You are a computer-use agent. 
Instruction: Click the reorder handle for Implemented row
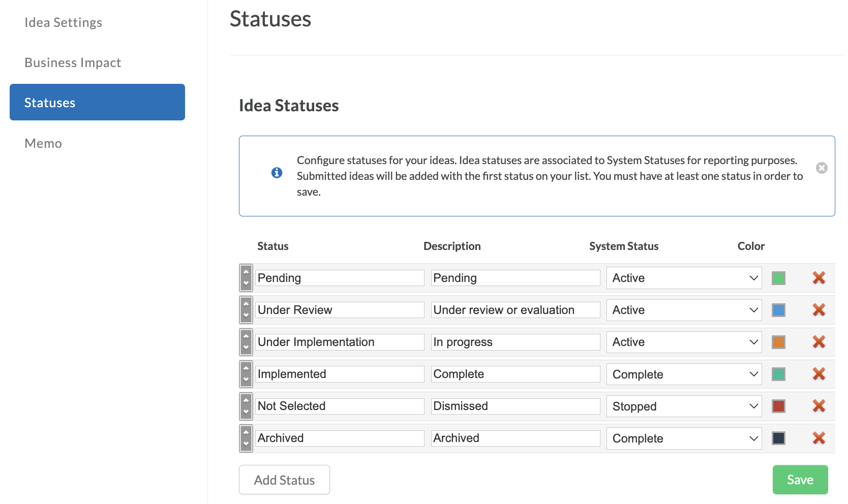coord(246,374)
